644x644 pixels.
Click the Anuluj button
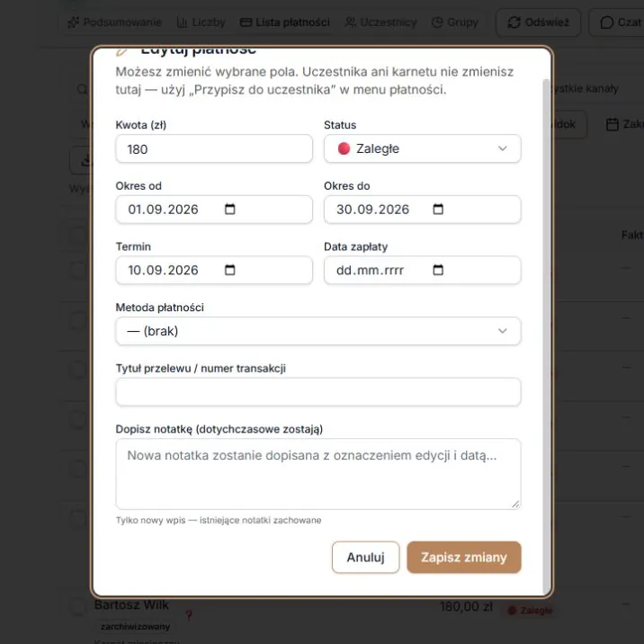(365, 558)
